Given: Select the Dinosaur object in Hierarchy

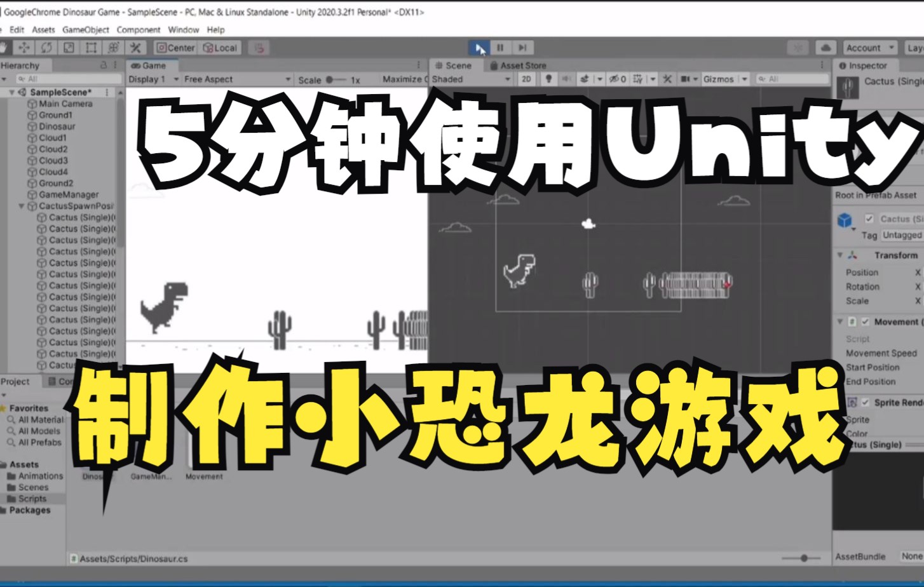Looking at the screenshot, I should pos(57,126).
